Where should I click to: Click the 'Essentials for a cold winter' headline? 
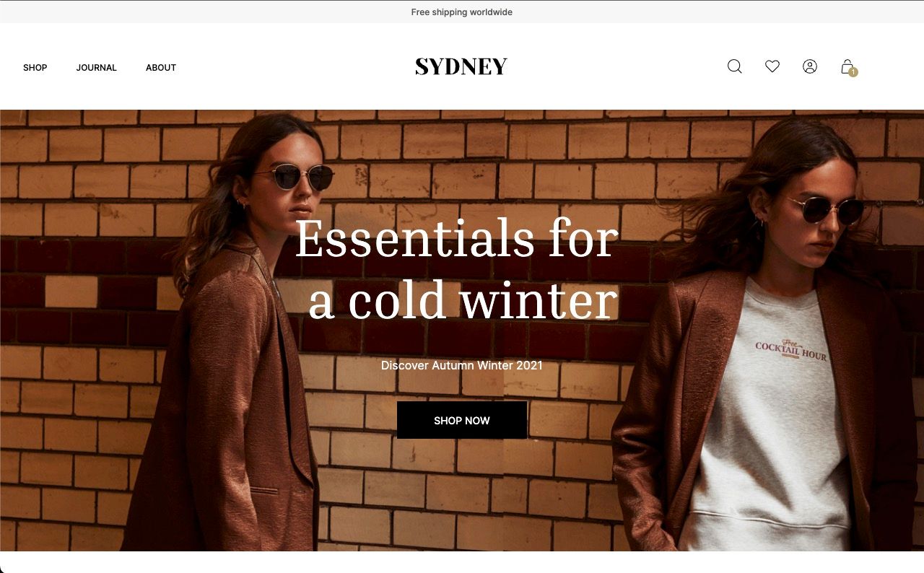[x=457, y=269]
